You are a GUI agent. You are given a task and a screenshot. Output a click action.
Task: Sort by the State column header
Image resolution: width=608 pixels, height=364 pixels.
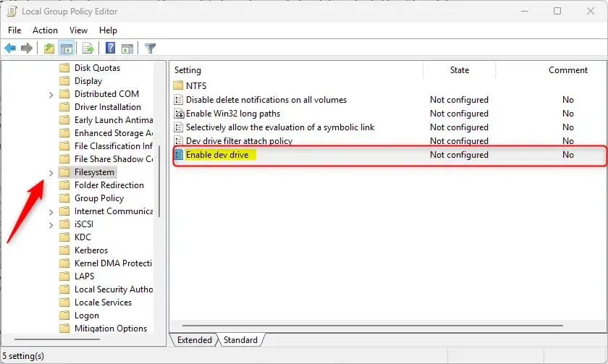pos(459,70)
